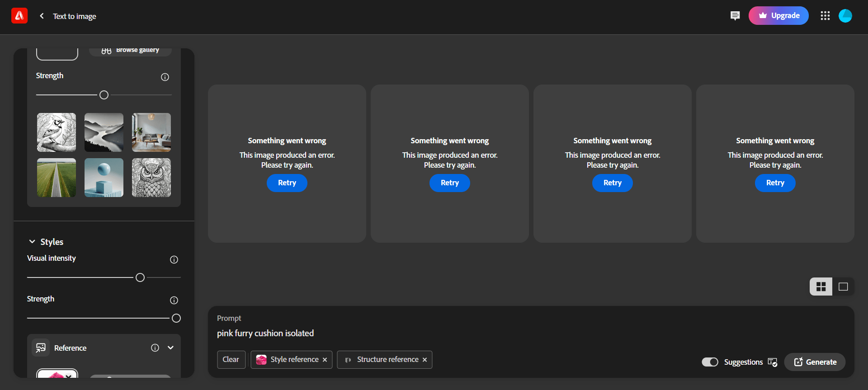Show info for structure Strength
Screen dimensions: 868x390
click(x=165, y=77)
